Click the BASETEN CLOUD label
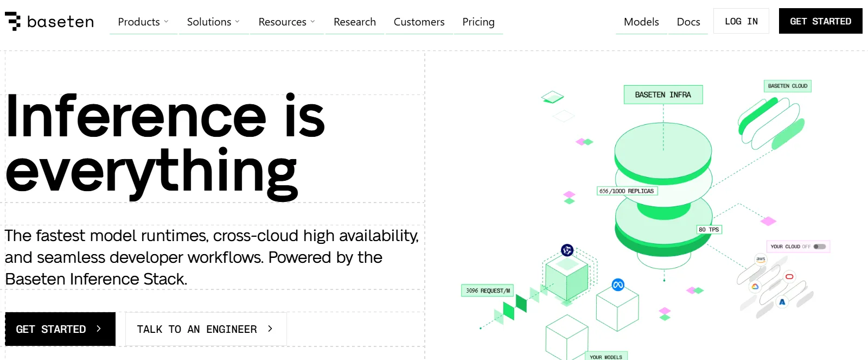 788,86
